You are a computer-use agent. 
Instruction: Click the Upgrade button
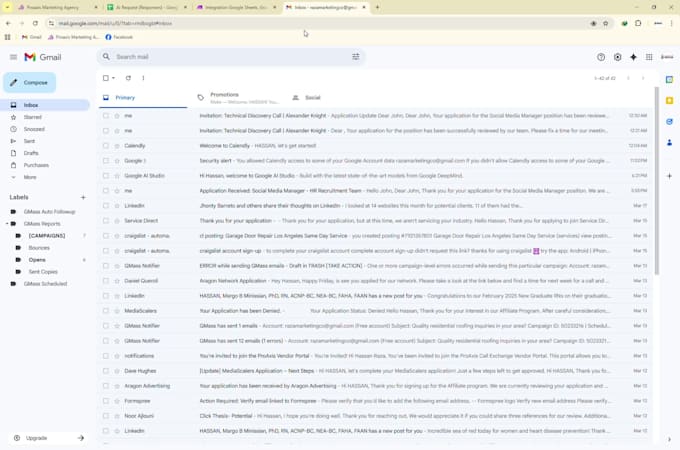[x=48, y=438]
